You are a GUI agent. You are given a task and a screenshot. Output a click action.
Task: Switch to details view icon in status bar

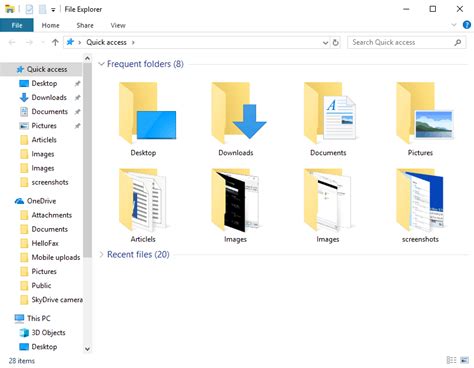click(451, 360)
